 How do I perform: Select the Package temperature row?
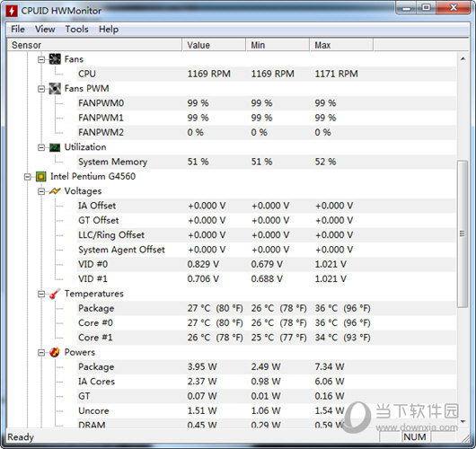click(267, 308)
